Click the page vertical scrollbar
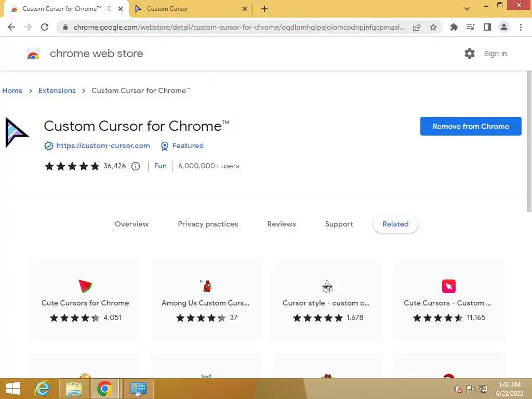 coord(528,141)
